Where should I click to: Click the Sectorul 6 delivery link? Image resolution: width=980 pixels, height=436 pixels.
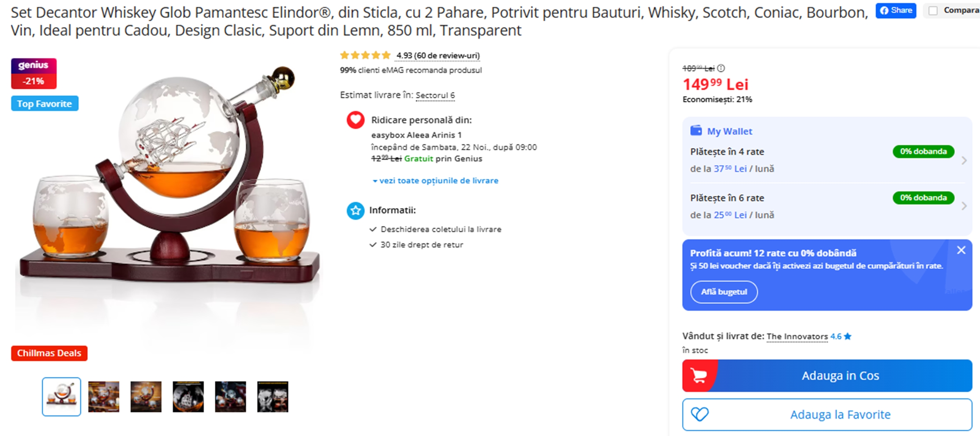pos(435,95)
